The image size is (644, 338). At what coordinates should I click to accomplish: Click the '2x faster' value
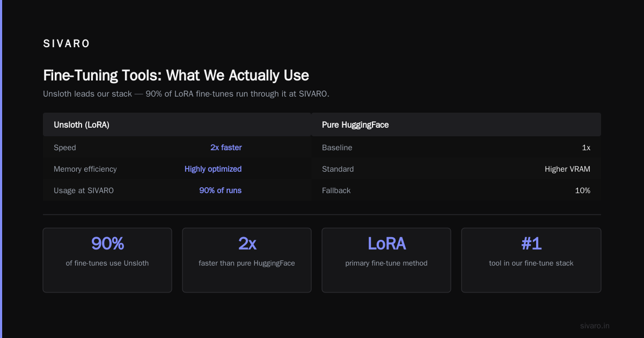click(x=226, y=148)
